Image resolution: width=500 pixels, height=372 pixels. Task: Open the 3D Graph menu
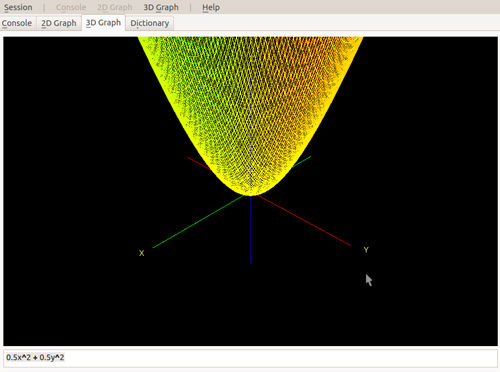pyautogui.click(x=161, y=7)
